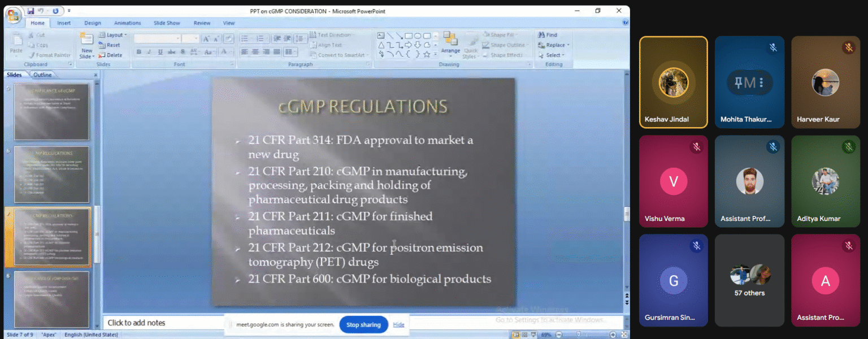Expand the Quick Styles gallery
Screen dimensions: 868x339
pos(470,53)
